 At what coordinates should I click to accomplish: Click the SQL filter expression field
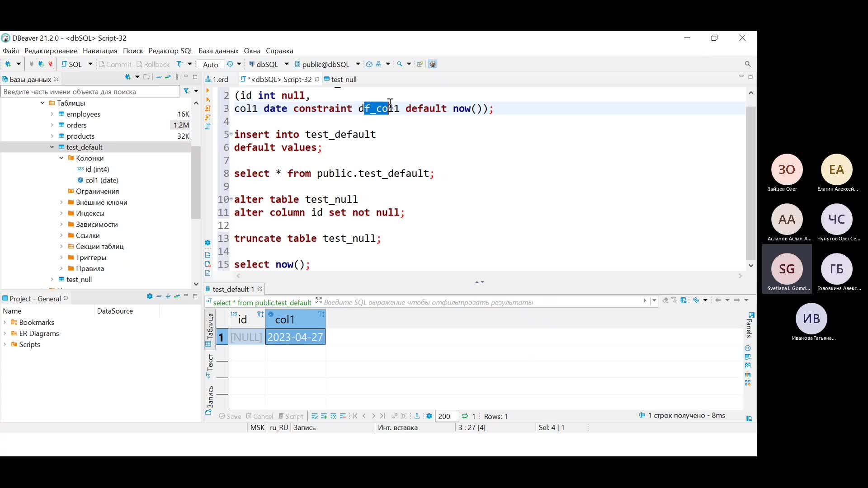(x=481, y=302)
